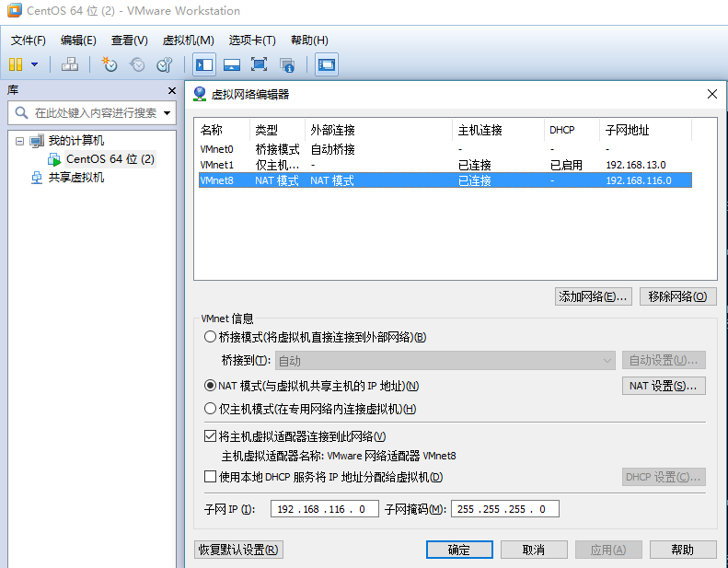Screen dimensions: 728x568
Task: Click the search magnifier icon in library
Action: (21, 112)
